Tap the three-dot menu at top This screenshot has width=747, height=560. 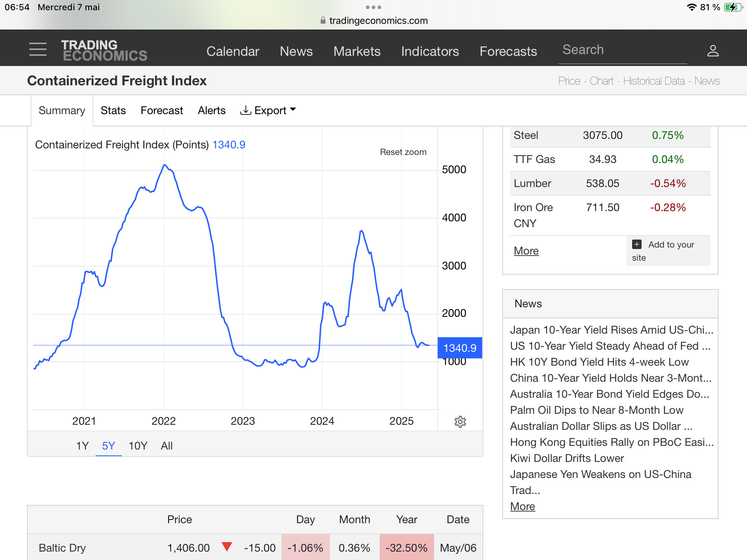pyautogui.click(x=373, y=7)
